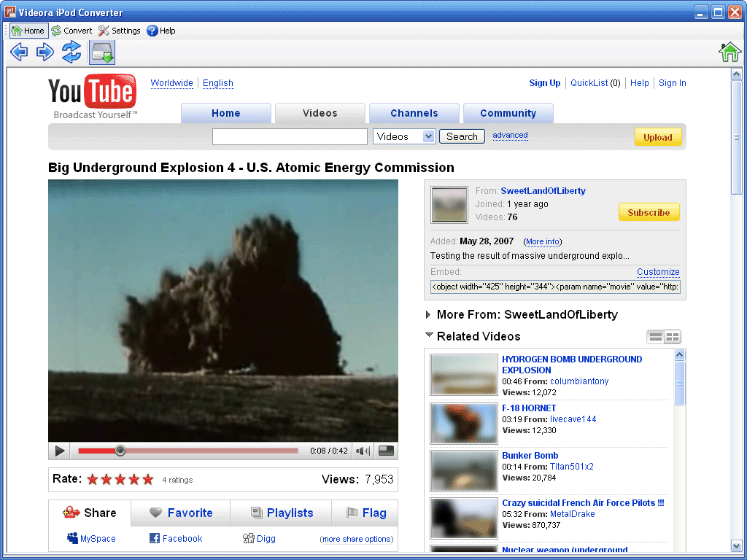Open HYDROGEN BOMB UNDERGROUND EXPLOSION video link

click(572, 365)
